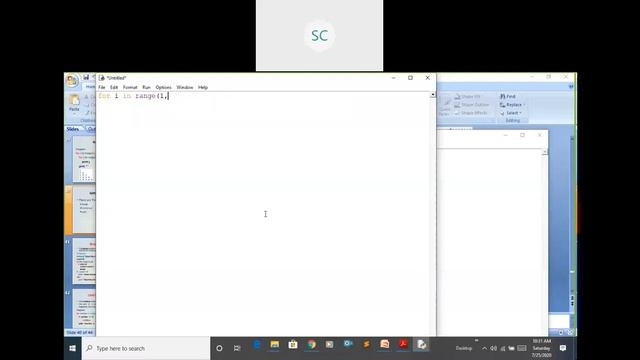
Task: Open the Action Center notification icon
Action: click(563, 348)
